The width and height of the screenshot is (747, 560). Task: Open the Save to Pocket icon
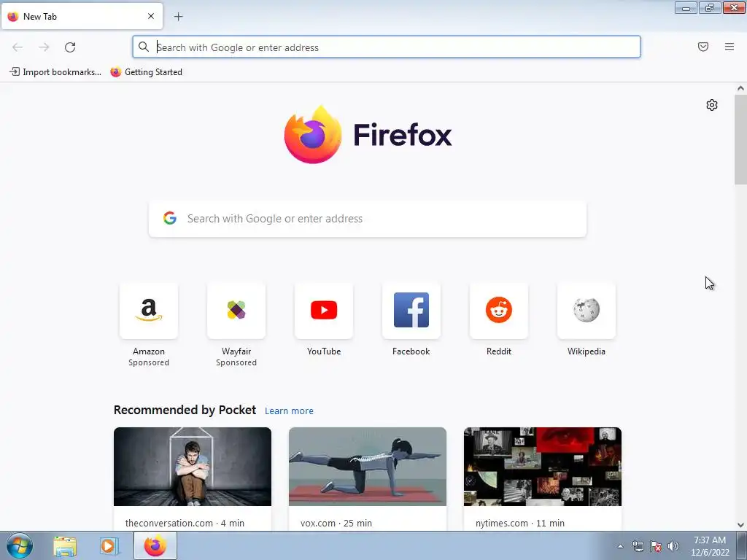[x=703, y=47]
